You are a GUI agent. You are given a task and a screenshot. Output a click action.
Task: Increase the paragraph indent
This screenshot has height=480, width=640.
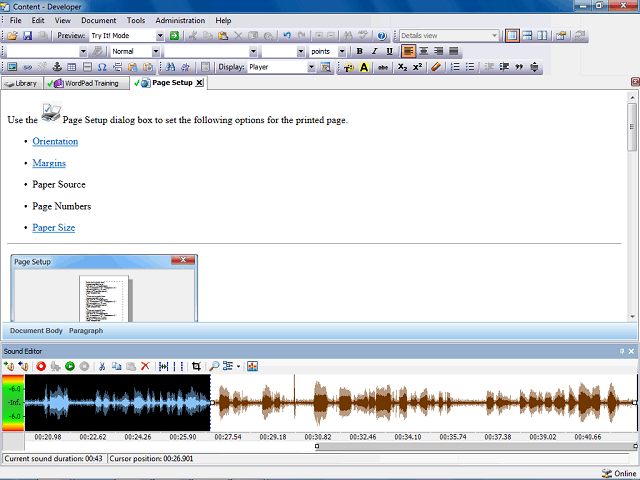pyautogui.click(x=504, y=67)
